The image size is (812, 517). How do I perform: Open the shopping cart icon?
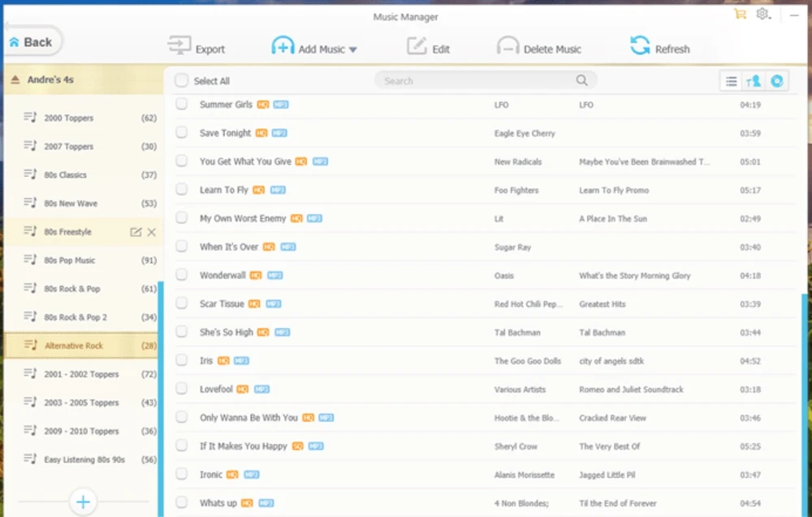click(739, 14)
